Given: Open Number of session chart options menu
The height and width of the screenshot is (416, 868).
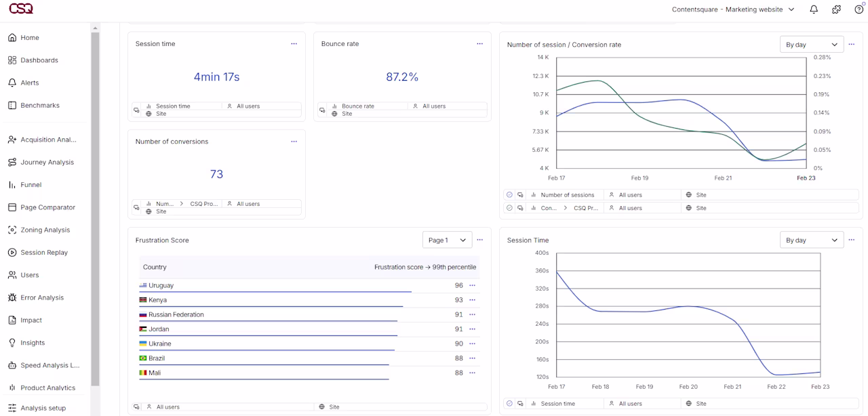Looking at the screenshot, I should click(852, 45).
